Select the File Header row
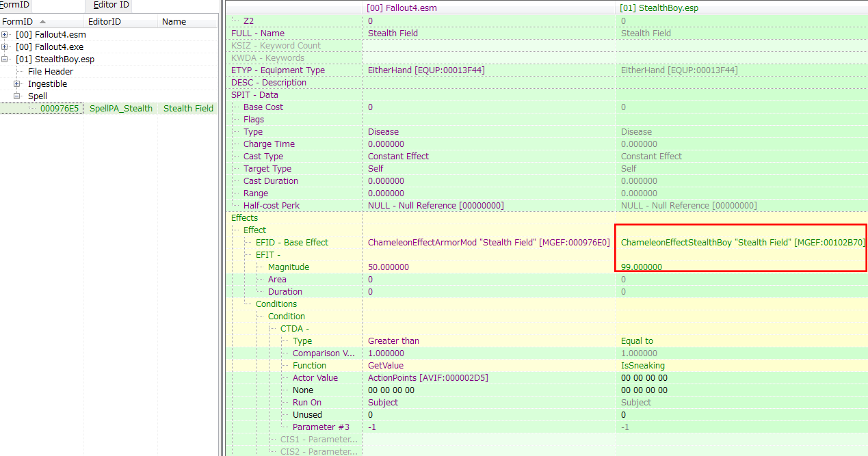Screen dimensions: 868x456 tap(51, 71)
